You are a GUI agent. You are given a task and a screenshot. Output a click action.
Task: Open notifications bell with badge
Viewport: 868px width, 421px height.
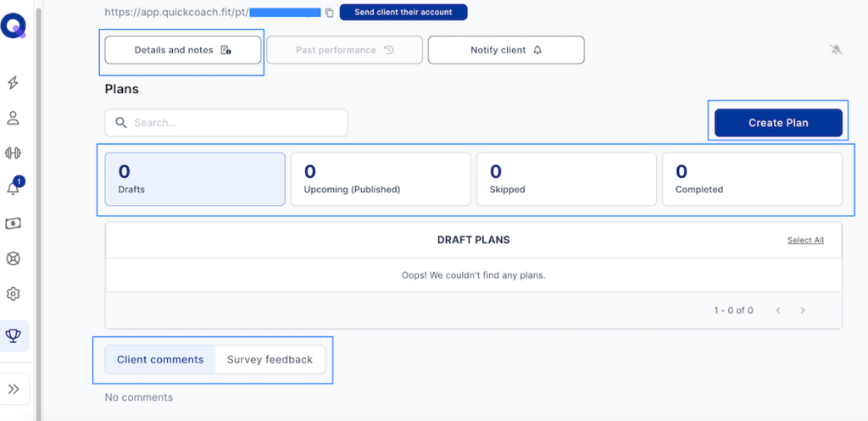click(13, 188)
